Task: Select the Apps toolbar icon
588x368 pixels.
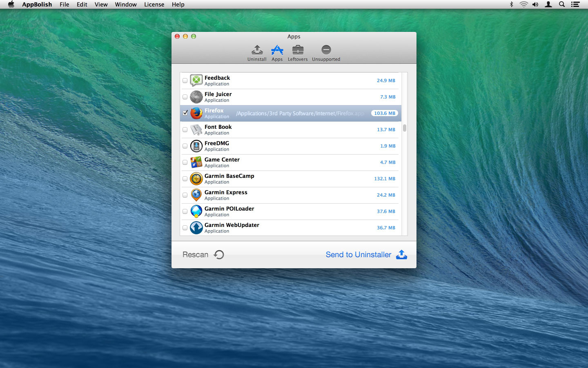Action: (x=277, y=53)
